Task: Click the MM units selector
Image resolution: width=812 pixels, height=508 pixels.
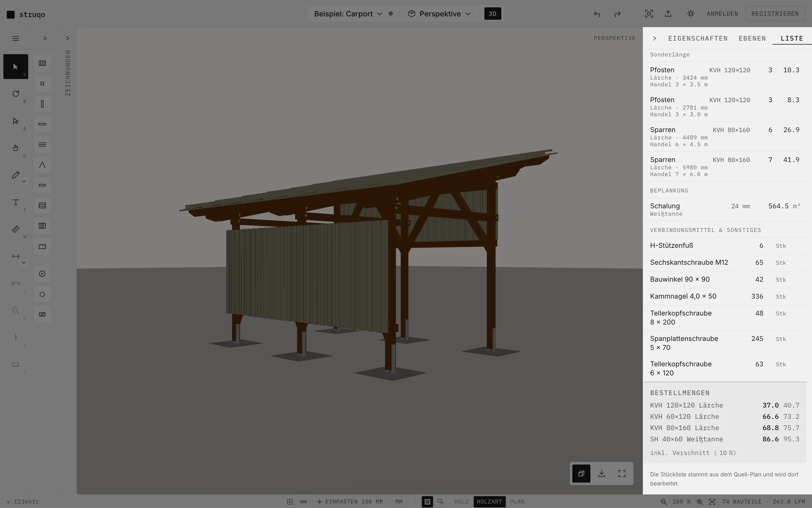Action: [399, 502]
